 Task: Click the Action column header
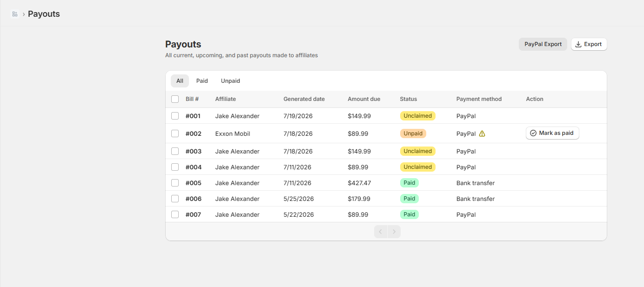tap(535, 99)
